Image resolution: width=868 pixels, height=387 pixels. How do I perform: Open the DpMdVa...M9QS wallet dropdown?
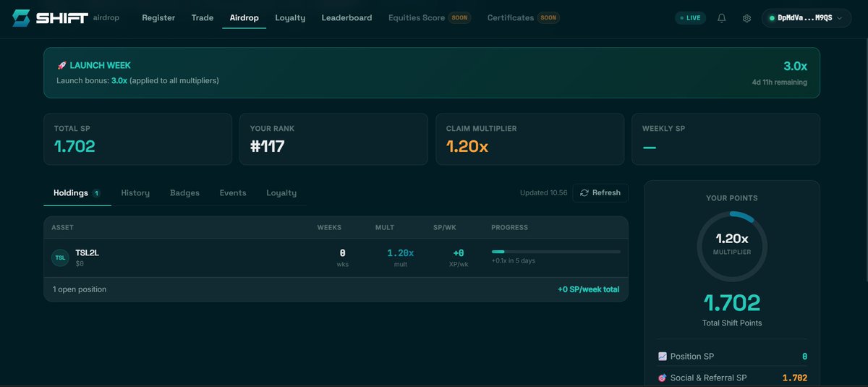[x=806, y=18]
